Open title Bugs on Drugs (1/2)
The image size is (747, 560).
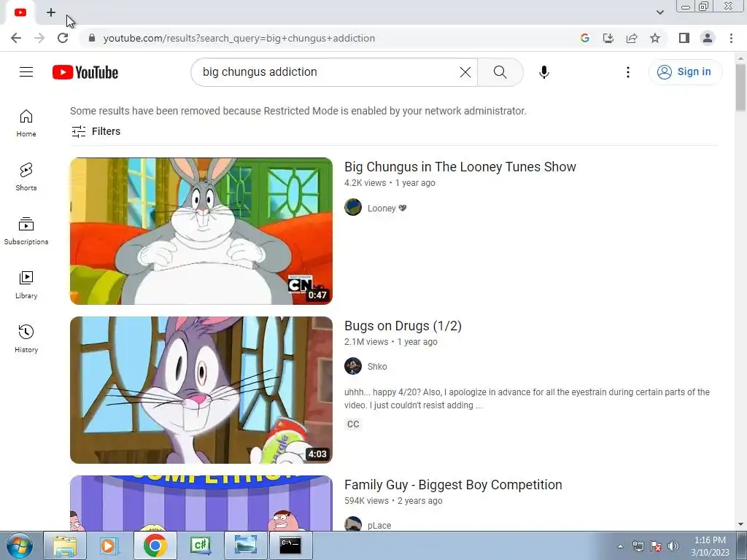403,326
